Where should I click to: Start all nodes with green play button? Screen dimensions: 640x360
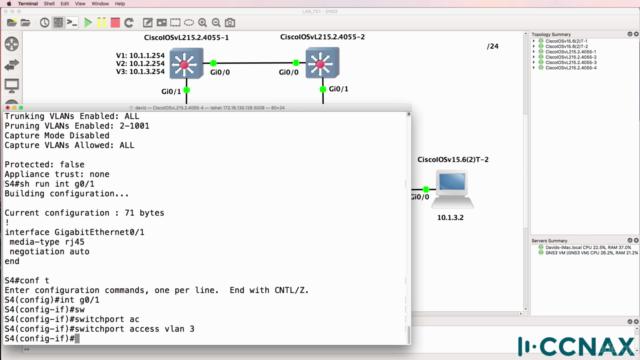[x=88, y=22]
